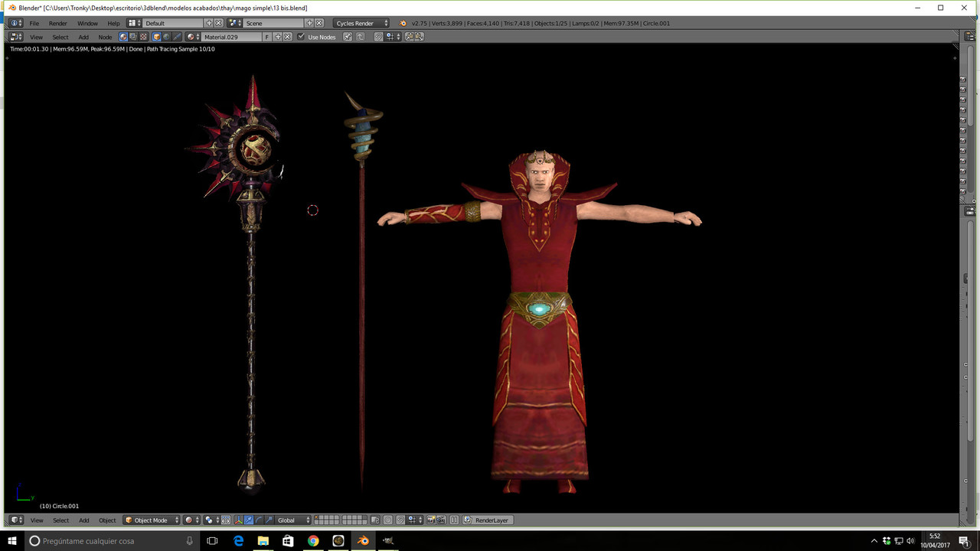Browse materials with the material sphere icon
The height and width of the screenshot is (551, 980).
click(x=193, y=37)
